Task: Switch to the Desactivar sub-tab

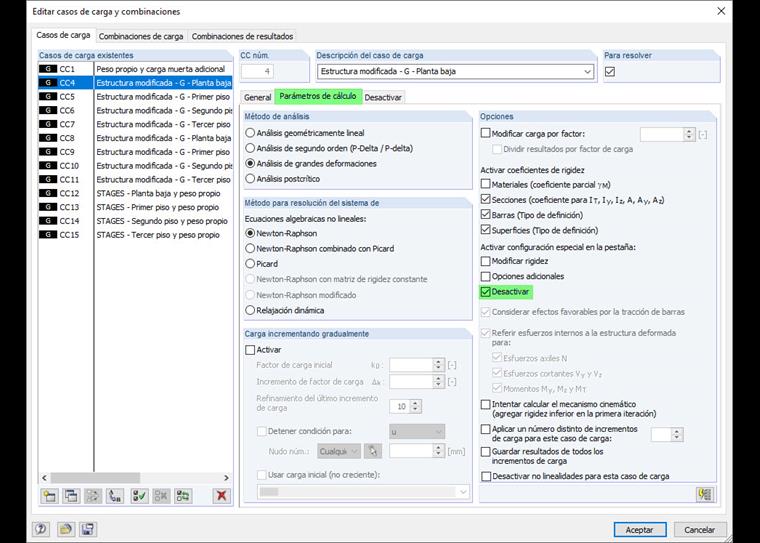Action: point(383,97)
